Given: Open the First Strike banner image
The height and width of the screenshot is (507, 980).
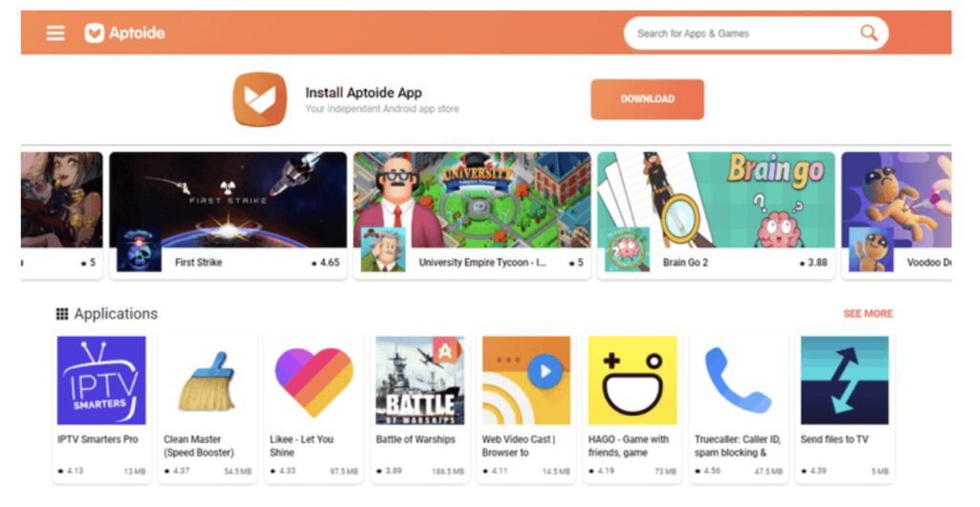Looking at the screenshot, I should point(228,200).
